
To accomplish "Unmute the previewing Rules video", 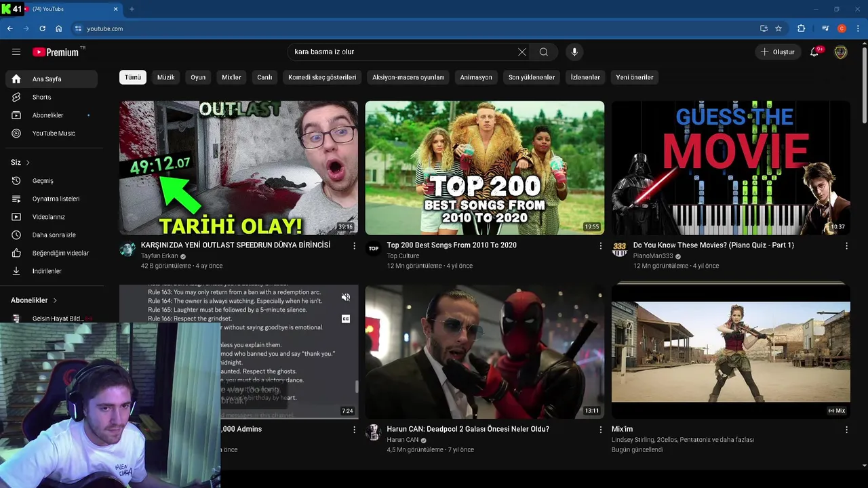I will (346, 297).
